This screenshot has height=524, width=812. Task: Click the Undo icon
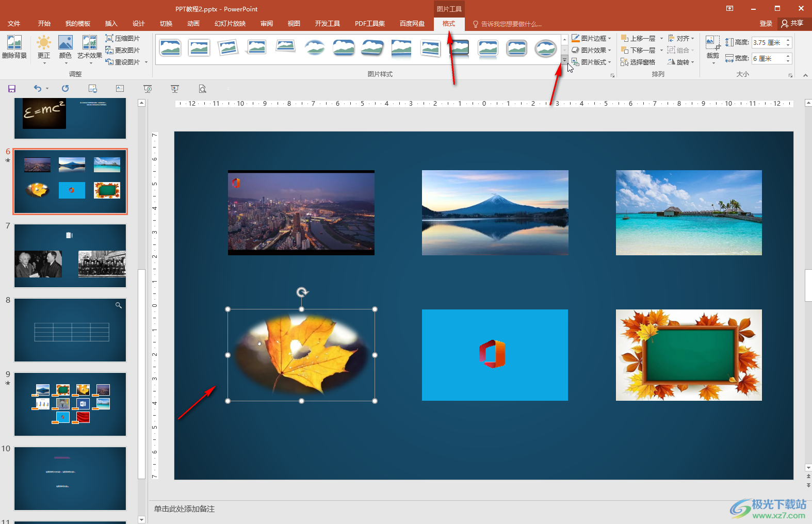click(37, 89)
